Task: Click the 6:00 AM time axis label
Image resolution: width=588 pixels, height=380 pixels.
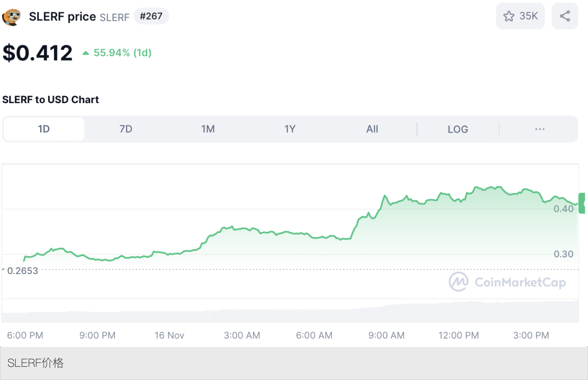Action: tap(314, 335)
